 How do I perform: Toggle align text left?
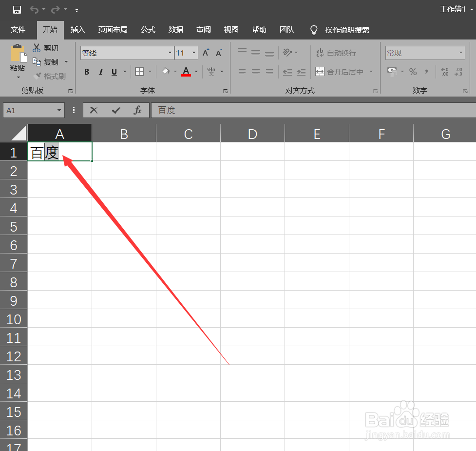coord(242,72)
